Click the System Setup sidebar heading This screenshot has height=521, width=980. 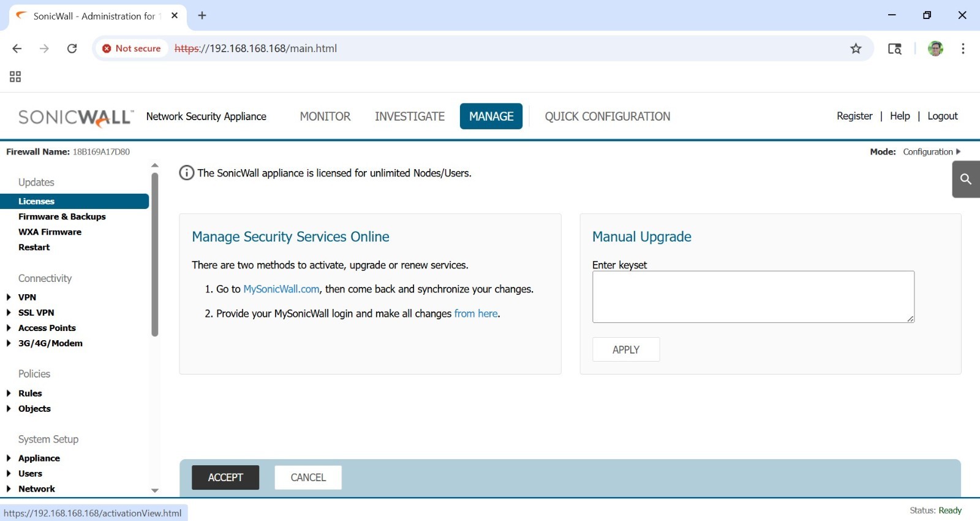(48, 439)
